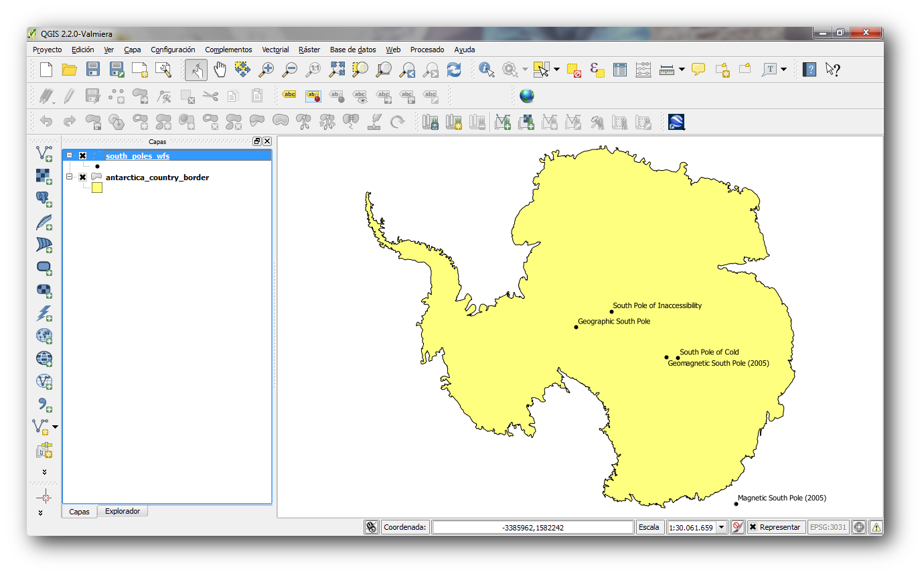Open the Capa menu

click(133, 50)
